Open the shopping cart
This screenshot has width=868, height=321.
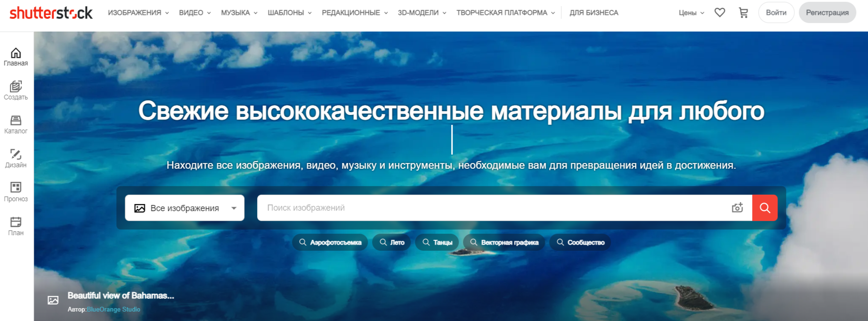[743, 13]
